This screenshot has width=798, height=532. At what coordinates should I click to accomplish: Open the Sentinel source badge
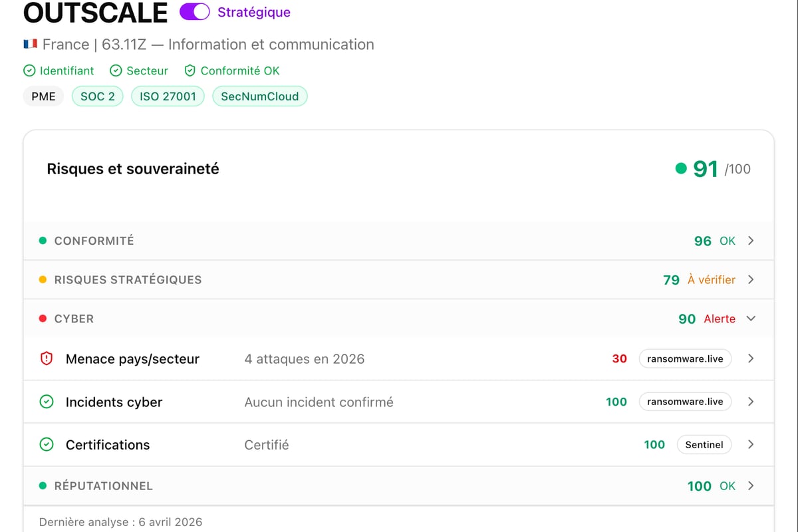[x=704, y=444]
